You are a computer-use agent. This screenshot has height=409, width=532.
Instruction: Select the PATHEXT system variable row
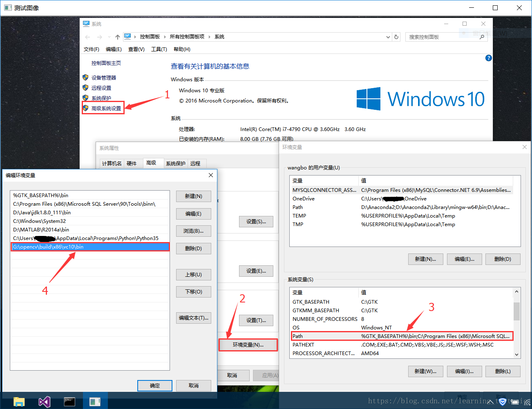point(402,345)
